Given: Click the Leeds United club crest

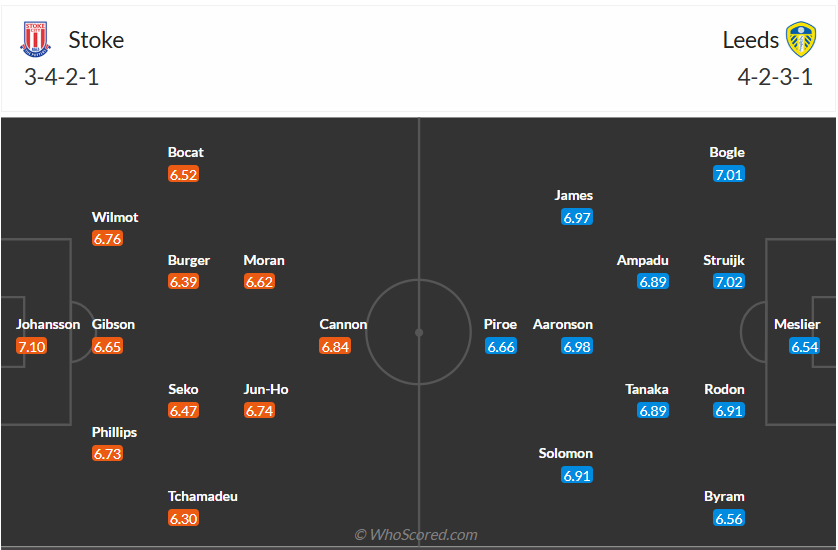Looking at the screenshot, I should 800,40.
